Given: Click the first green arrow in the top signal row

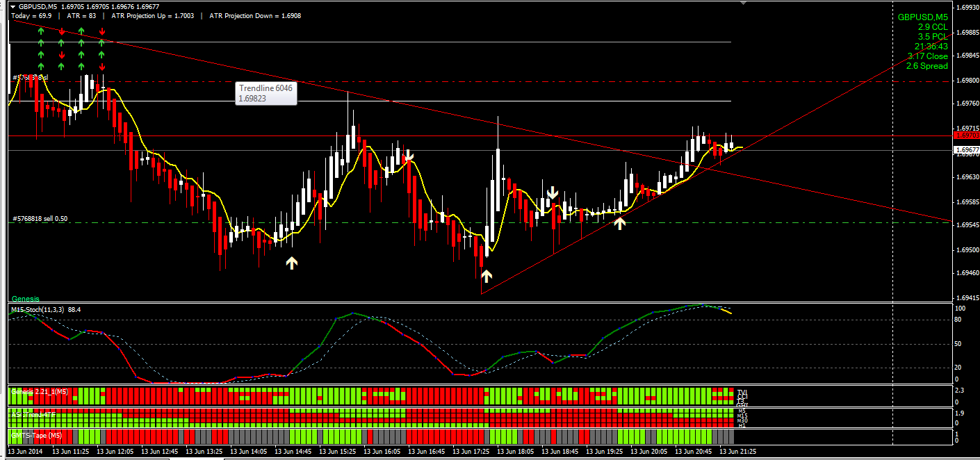Looking at the screenshot, I should 41,31.
